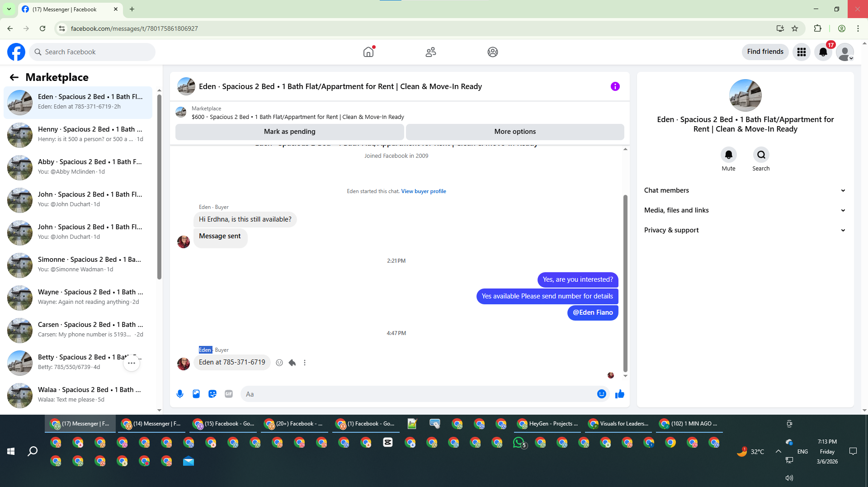Image resolution: width=868 pixels, height=487 pixels.
Task: Choose a GIF icon
Action: click(229, 394)
